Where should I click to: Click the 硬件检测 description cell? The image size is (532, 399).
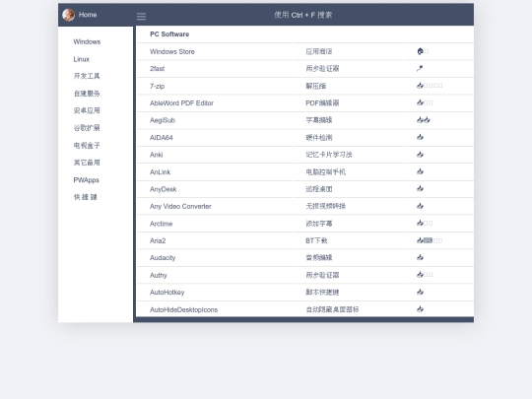319,137
